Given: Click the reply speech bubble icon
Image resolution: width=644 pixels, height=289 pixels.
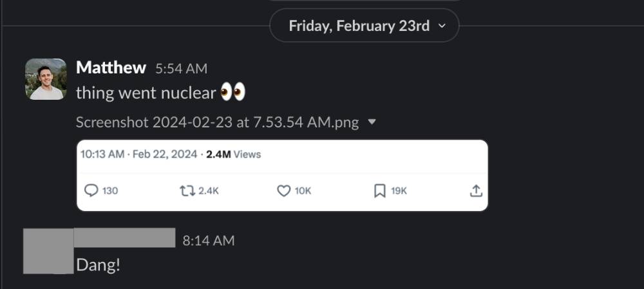Looking at the screenshot, I should tap(91, 191).
